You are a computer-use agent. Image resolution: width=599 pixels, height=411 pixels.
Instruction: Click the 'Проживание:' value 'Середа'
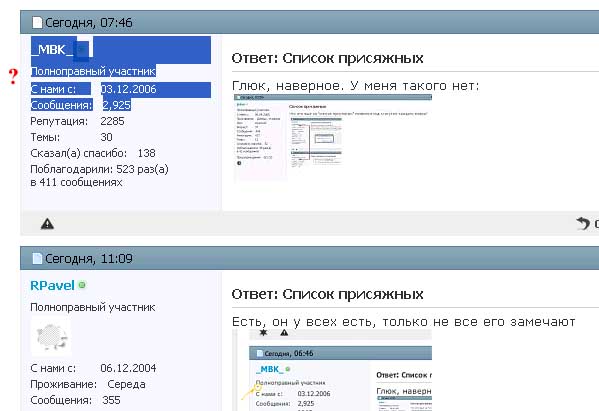[x=126, y=384]
